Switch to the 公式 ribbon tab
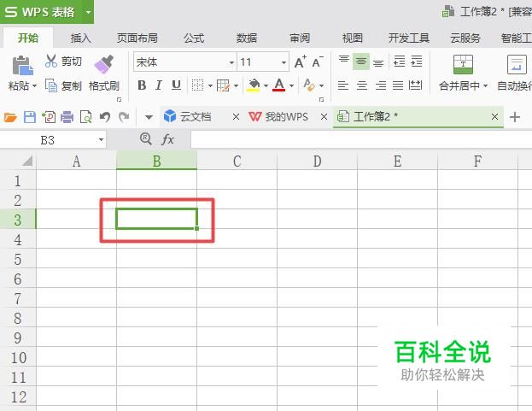 [194, 38]
